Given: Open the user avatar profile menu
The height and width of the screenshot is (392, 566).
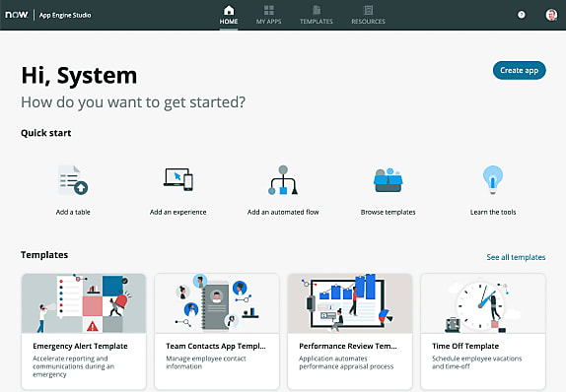Looking at the screenshot, I should 551,15.
